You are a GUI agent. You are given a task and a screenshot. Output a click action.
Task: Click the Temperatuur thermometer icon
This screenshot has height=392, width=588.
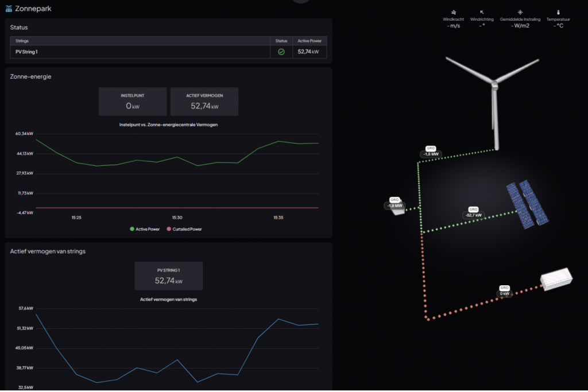coord(558,12)
